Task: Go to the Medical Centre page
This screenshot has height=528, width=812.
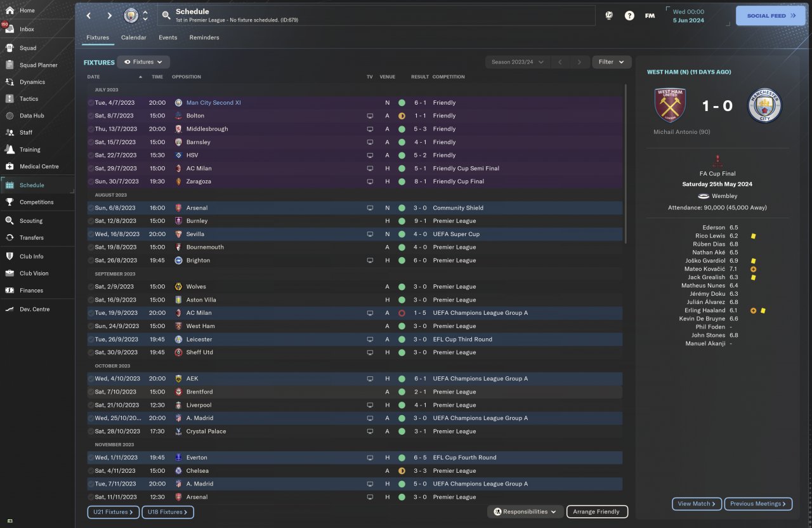Action: (39, 166)
